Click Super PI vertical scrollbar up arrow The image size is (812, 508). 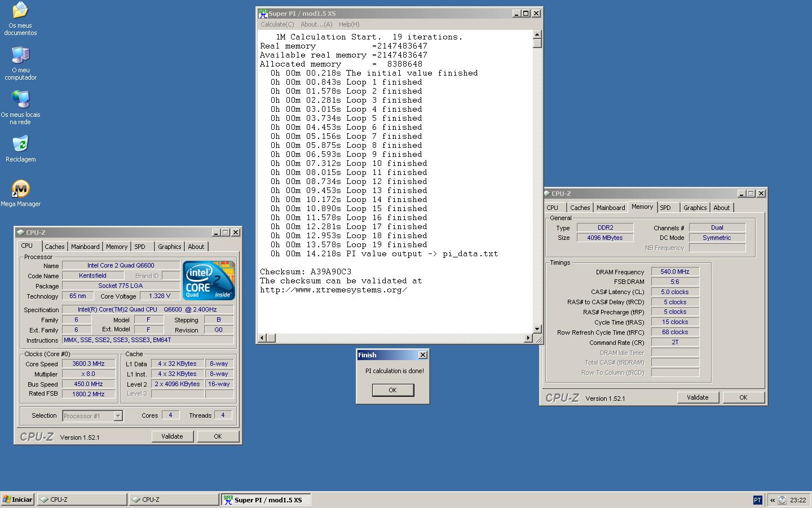tap(537, 34)
